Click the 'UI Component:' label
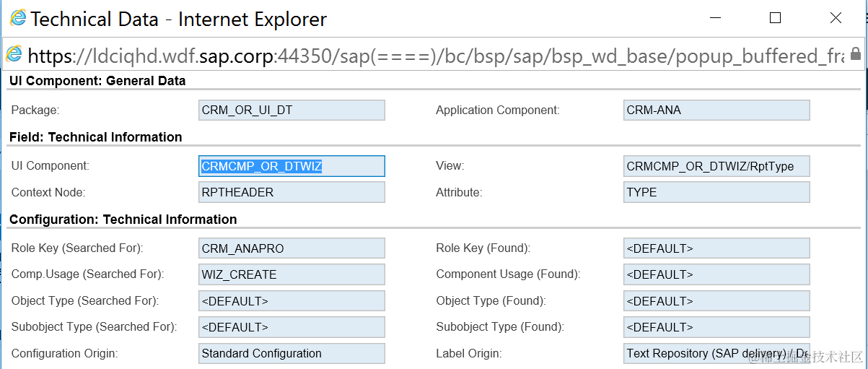868x369 pixels. [51, 166]
